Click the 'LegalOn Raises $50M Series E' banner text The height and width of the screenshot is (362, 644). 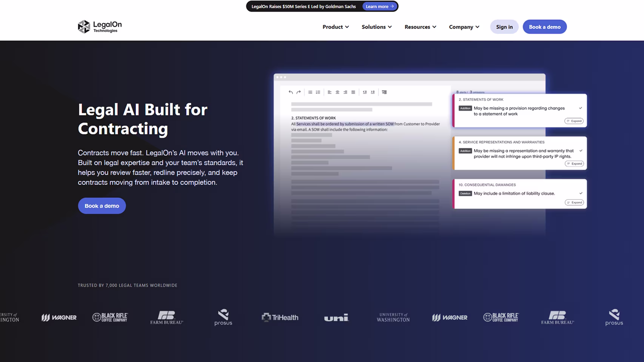pyautogui.click(x=304, y=6)
